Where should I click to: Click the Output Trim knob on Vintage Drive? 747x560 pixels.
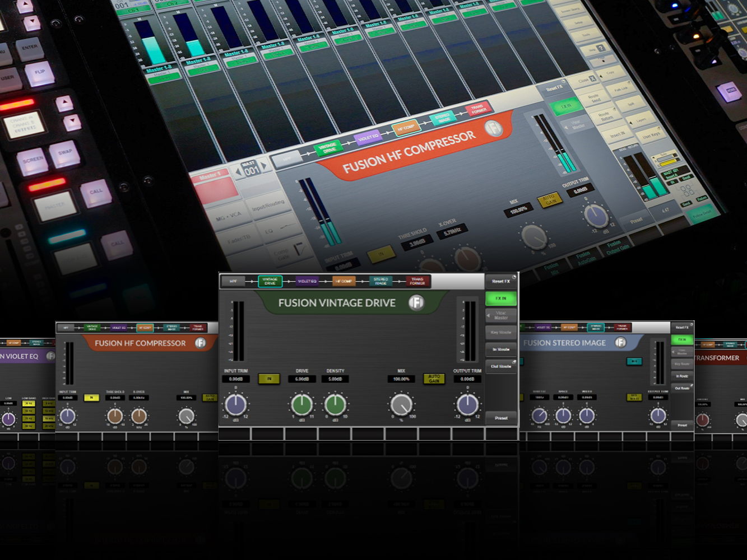467,404
